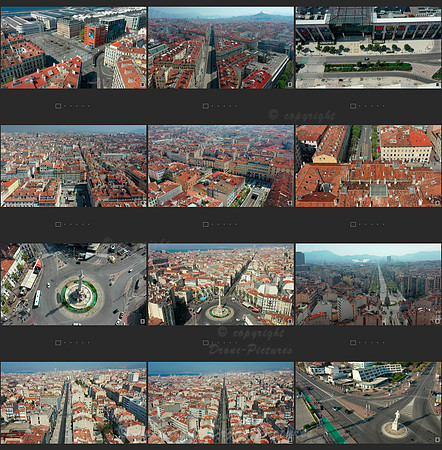Set rating dots below red building plaza thumbnail

[x=77, y=106]
